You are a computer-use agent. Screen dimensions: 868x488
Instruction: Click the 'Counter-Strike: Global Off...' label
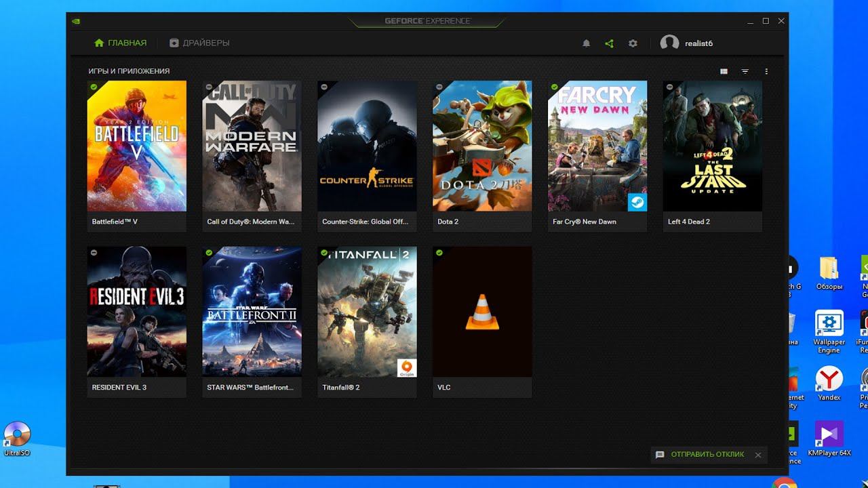(x=365, y=222)
